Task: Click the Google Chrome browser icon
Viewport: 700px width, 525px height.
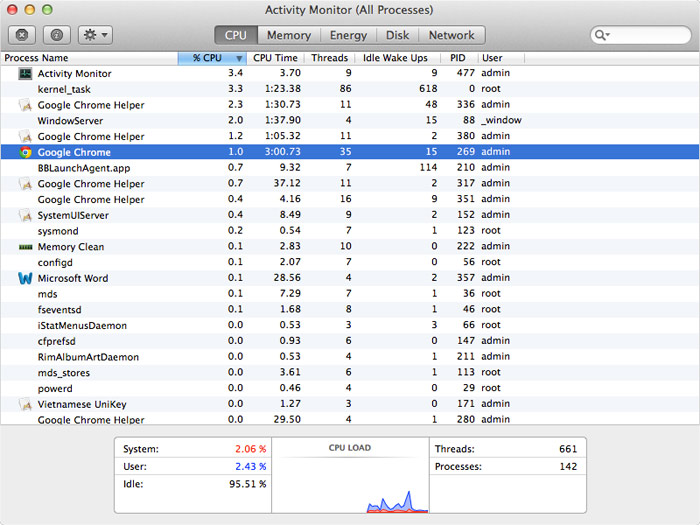Action: tap(25, 152)
